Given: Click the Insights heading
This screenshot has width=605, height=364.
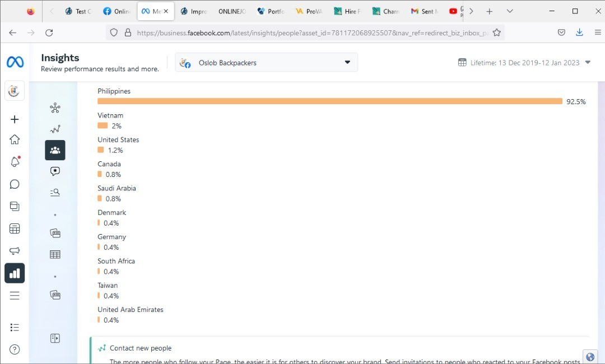Looking at the screenshot, I should [60, 58].
